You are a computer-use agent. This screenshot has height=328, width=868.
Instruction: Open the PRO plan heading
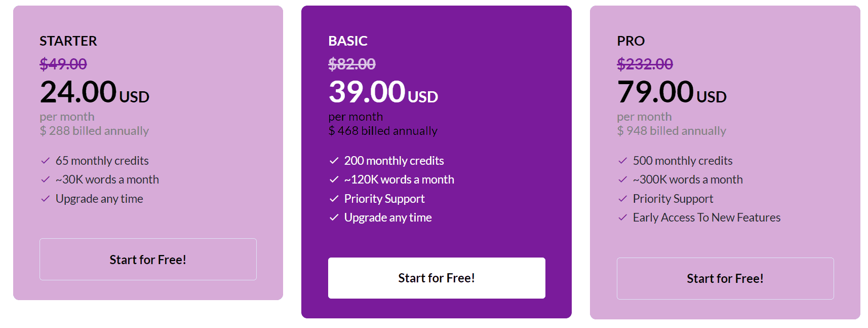(x=630, y=41)
